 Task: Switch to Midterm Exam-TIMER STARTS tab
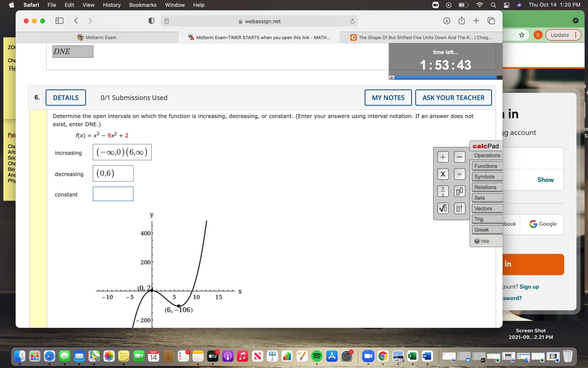pyautogui.click(x=259, y=37)
